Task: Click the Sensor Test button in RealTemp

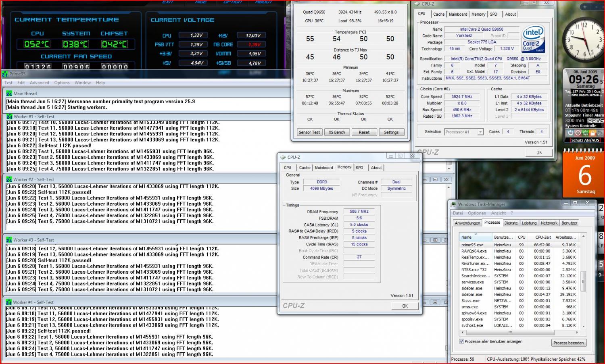Action: [x=309, y=132]
